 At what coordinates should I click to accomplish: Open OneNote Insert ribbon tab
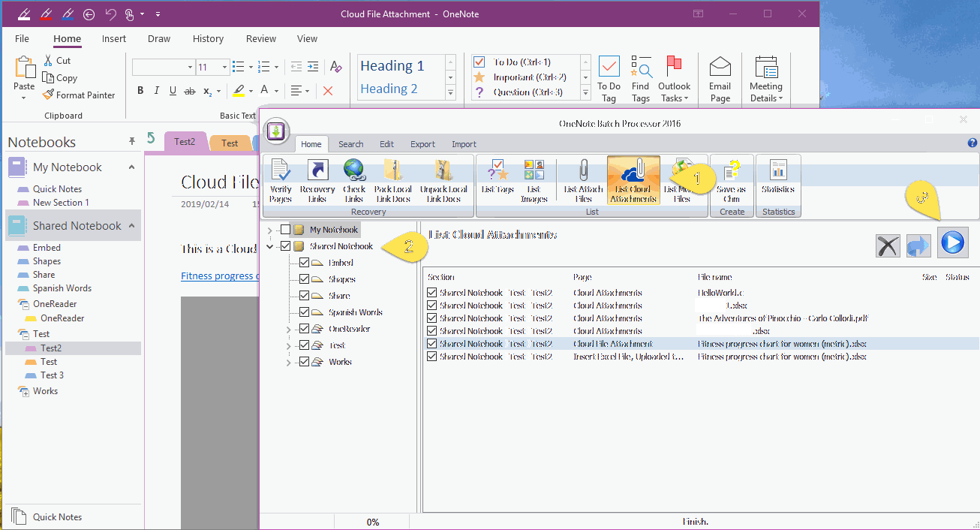click(114, 39)
